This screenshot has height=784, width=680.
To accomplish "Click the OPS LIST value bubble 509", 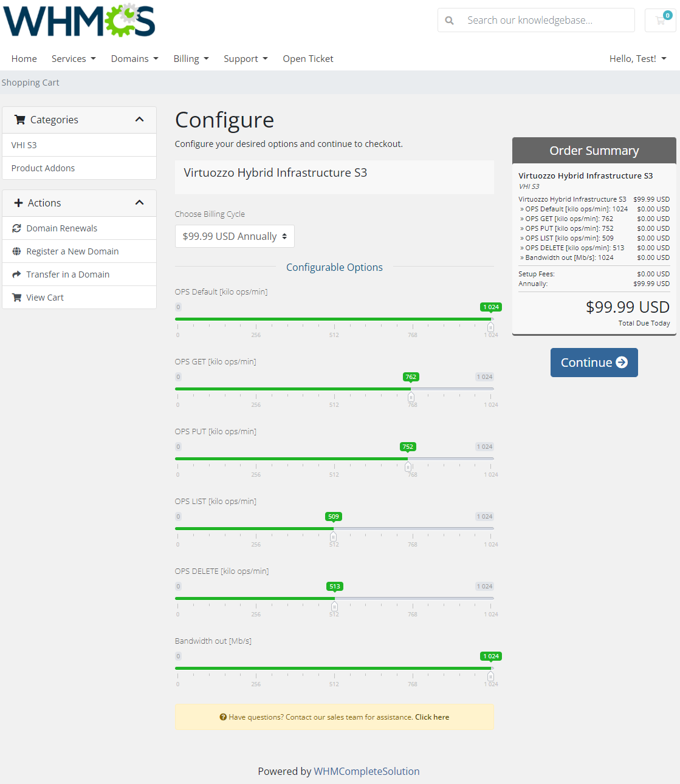I will pos(334,517).
